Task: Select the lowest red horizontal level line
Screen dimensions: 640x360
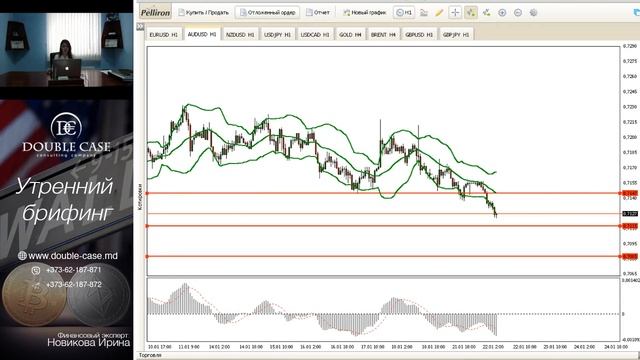Action: tap(383, 256)
